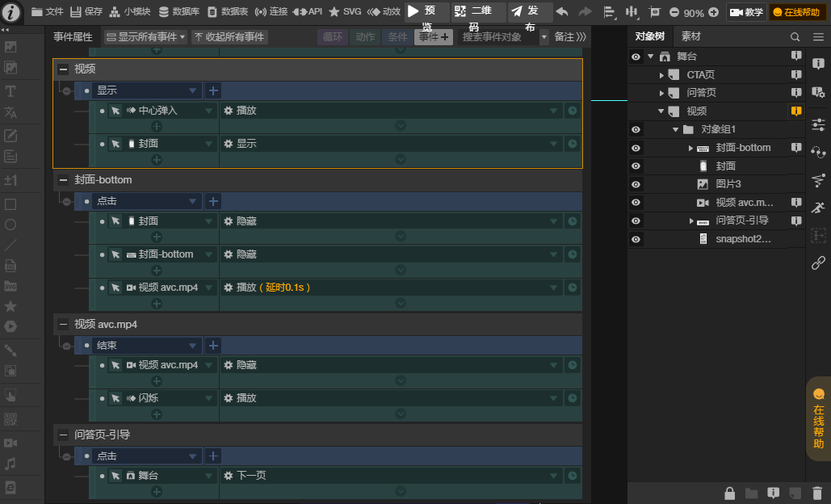The width and height of the screenshot is (831, 504).
Task: Collapse the 视频 page tree node
Action: click(661, 111)
